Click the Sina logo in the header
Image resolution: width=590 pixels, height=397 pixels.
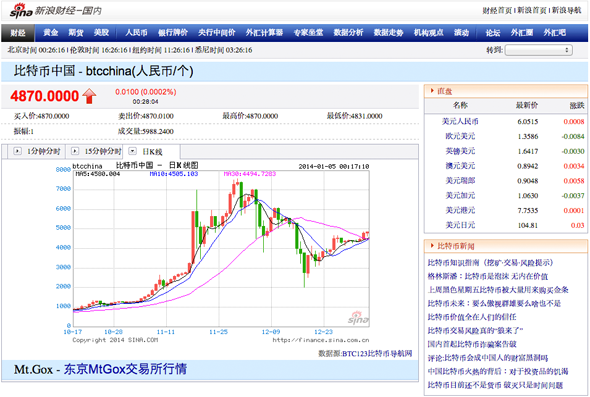point(21,11)
